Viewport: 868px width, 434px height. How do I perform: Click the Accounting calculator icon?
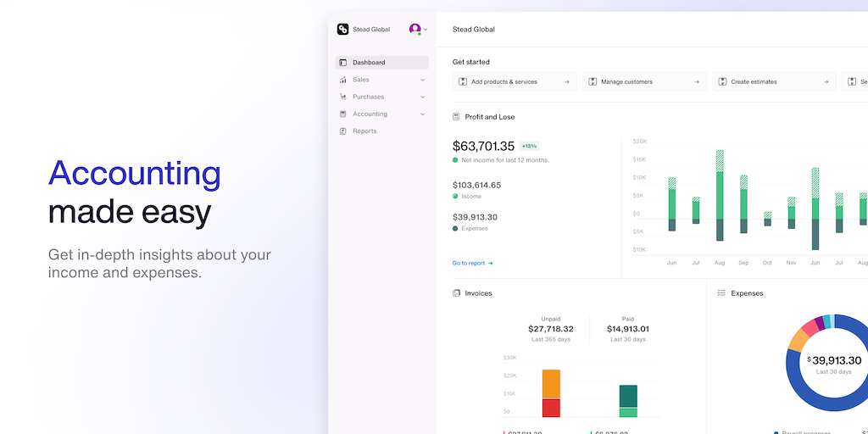342,114
